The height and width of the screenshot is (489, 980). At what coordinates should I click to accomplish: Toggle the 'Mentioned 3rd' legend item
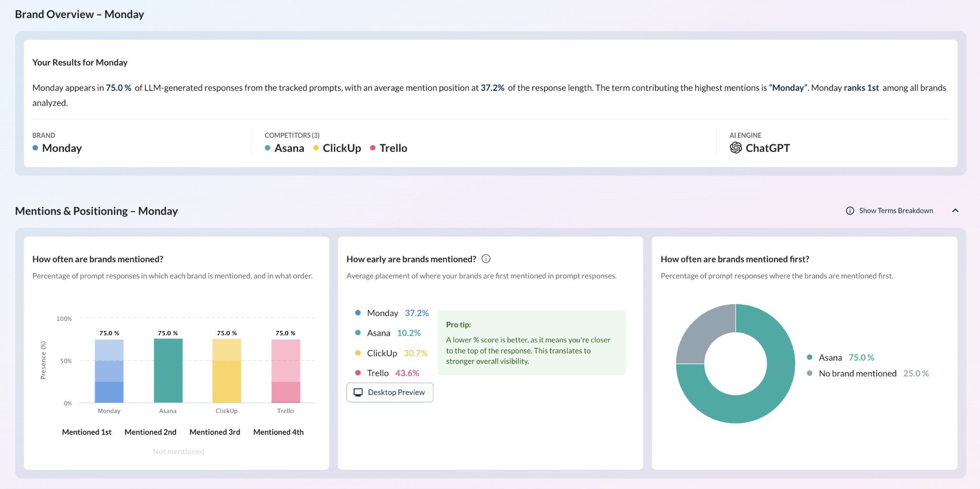215,432
